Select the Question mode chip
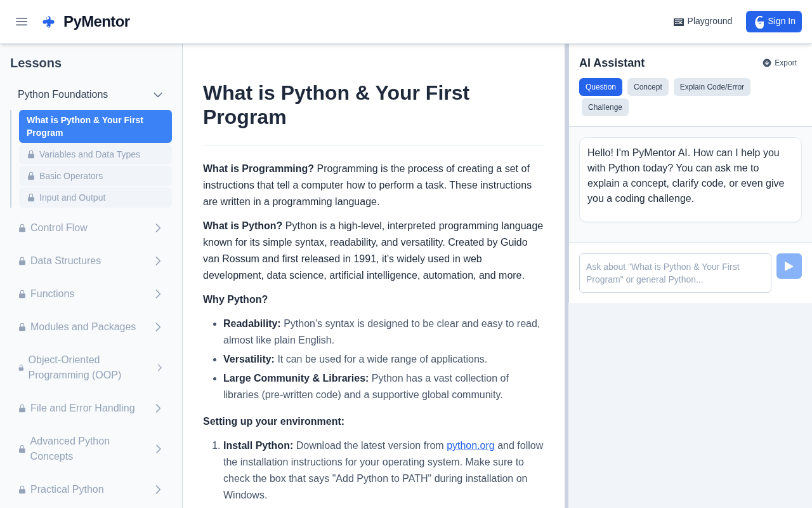 pyautogui.click(x=600, y=87)
